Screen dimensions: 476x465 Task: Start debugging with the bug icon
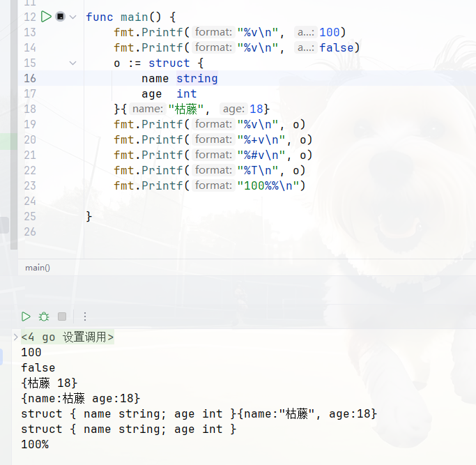point(44,317)
